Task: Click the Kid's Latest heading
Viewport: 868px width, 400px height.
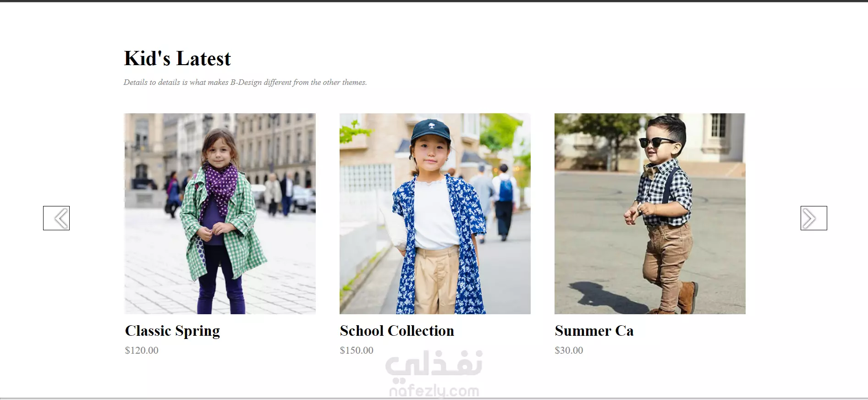Action: (x=177, y=59)
